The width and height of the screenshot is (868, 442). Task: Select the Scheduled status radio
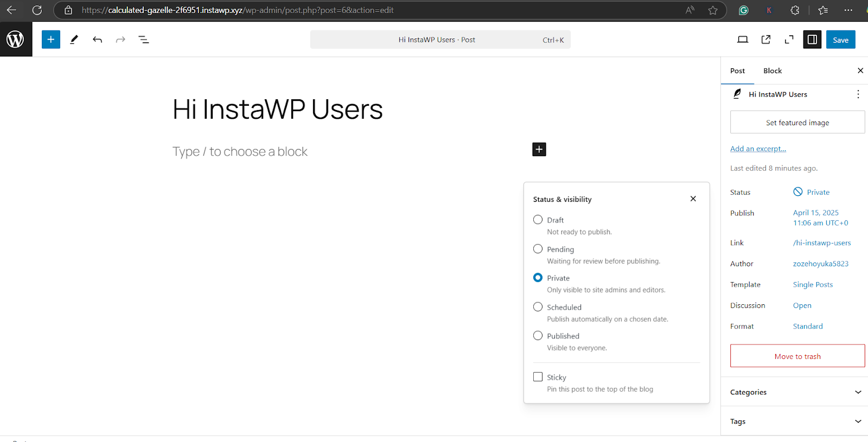538,307
